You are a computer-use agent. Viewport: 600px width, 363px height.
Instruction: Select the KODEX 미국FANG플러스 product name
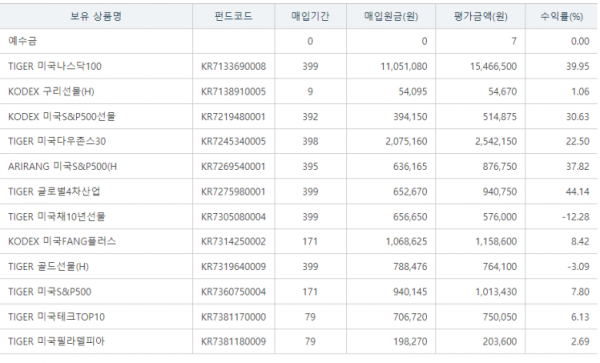point(62,241)
